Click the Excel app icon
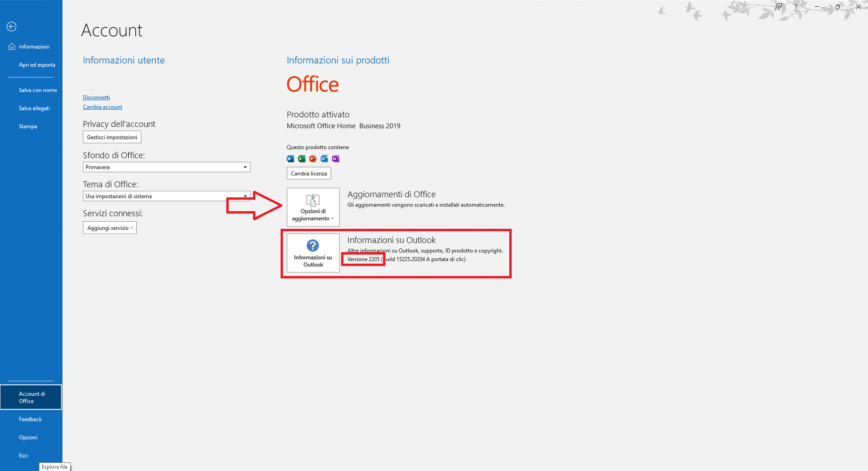The width and height of the screenshot is (868, 471). click(x=302, y=159)
